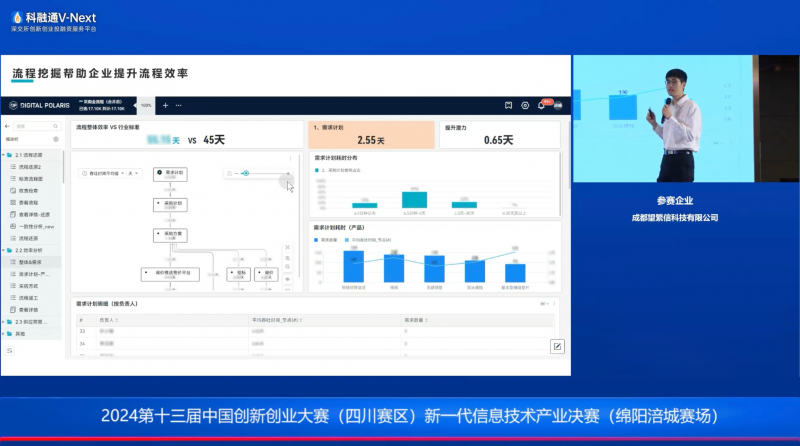
Task: Click the sidebar vertical scrollbar
Action: coord(63,166)
